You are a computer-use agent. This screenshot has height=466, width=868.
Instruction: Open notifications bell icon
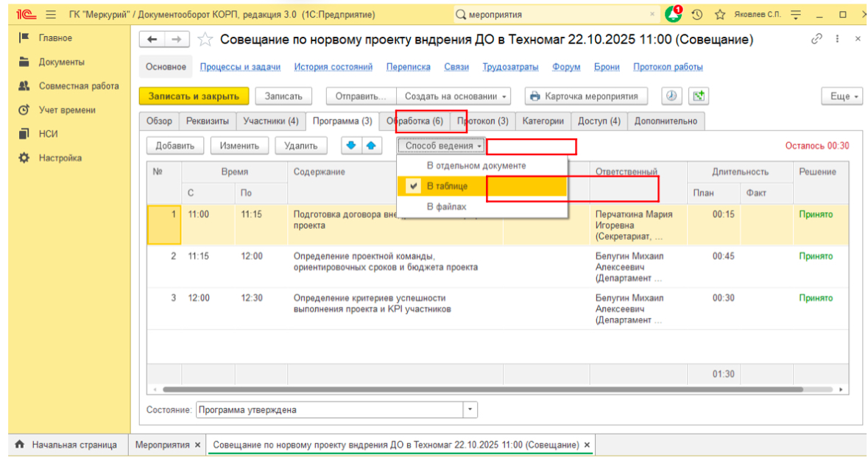pyautogui.click(x=673, y=15)
